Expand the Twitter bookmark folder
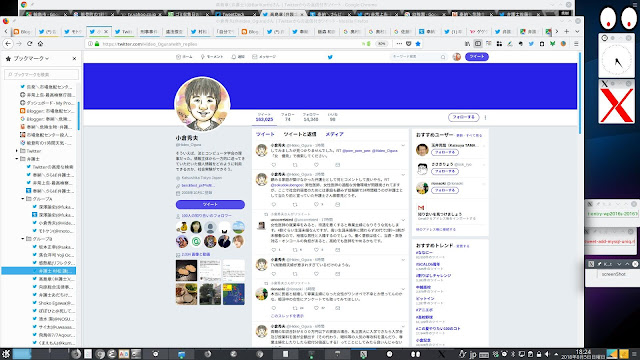 tap(17, 151)
